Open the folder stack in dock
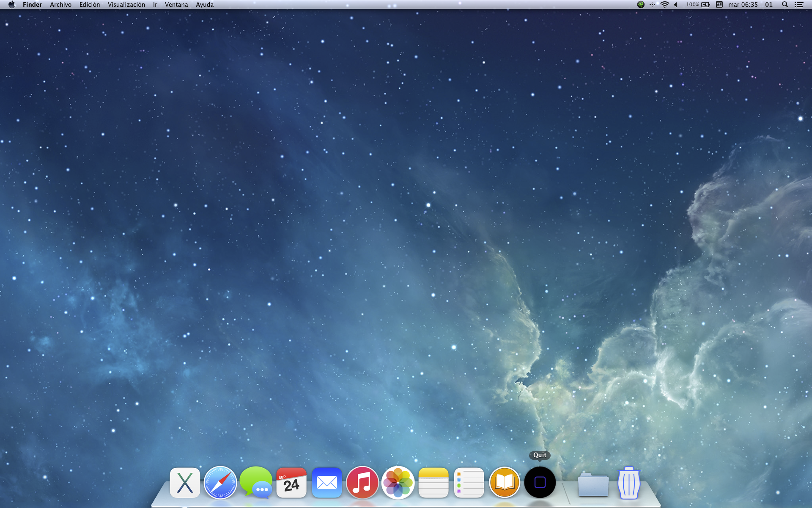The width and height of the screenshot is (812, 508). [x=593, y=484]
